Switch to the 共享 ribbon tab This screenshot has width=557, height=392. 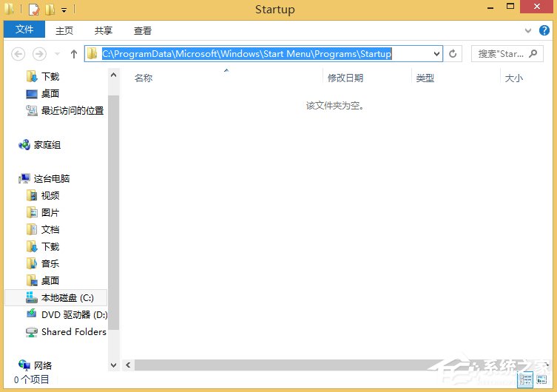click(104, 30)
